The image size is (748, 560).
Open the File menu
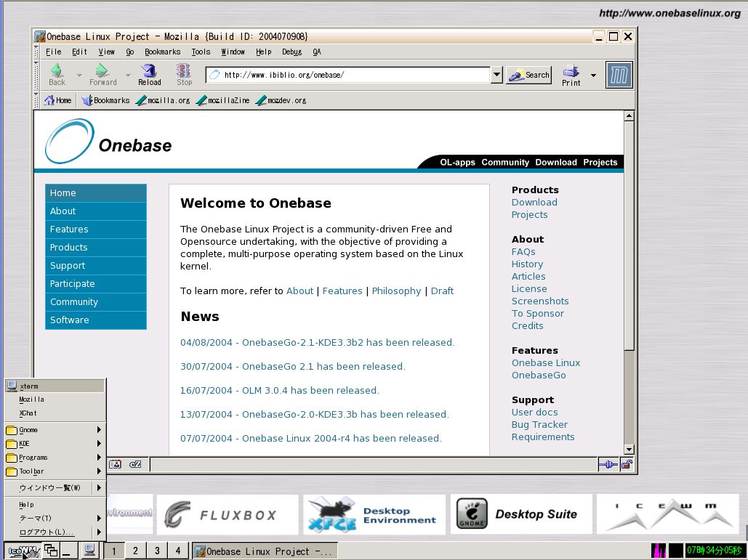pyautogui.click(x=54, y=52)
